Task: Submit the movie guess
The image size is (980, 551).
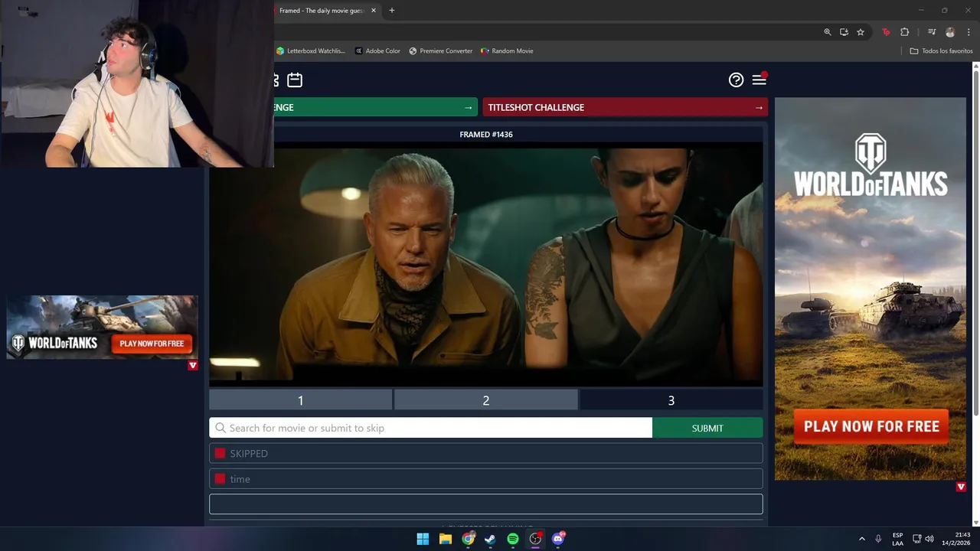Action: [707, 428]
